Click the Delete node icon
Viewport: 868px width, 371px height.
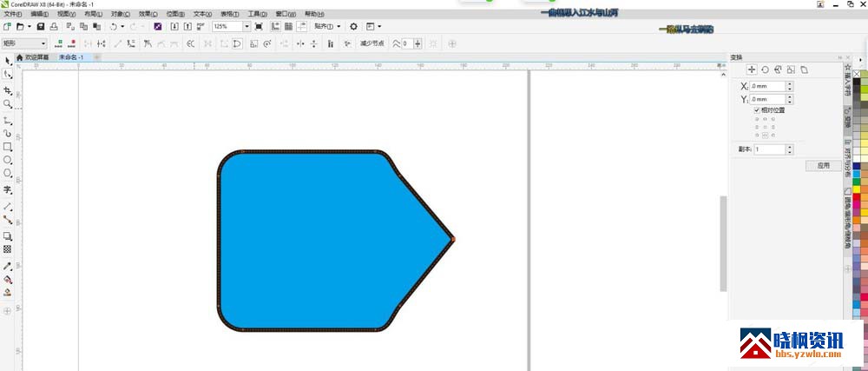pos(72,43)
